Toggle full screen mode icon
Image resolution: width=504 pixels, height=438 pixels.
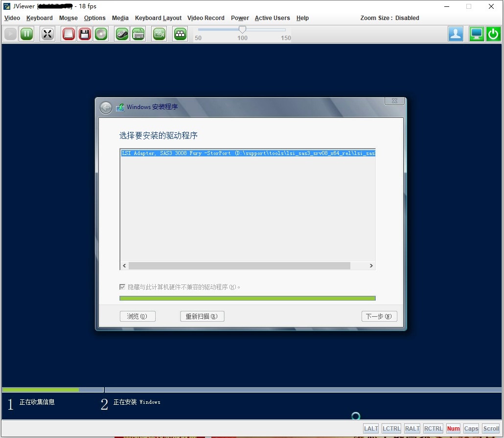coord(47,34)
